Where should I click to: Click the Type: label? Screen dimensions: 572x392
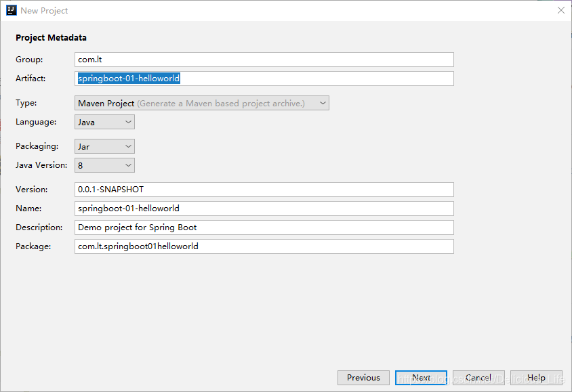pyautogui.click(x=26, y=103)
